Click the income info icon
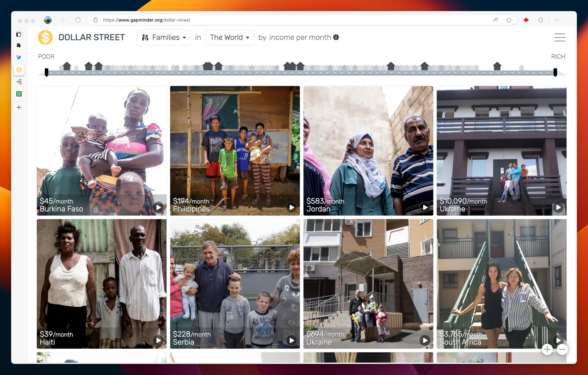This screenshot has height=375, width=588. click(336, 37)
